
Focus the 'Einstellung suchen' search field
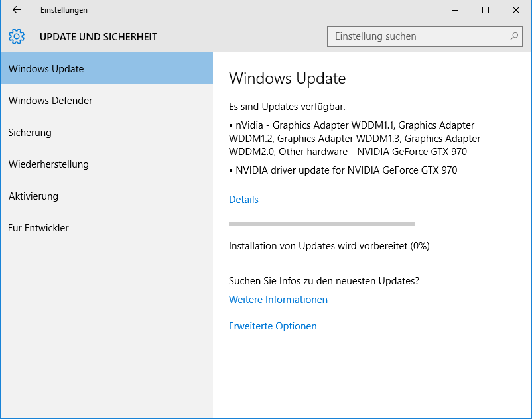[x=425, y=36]
